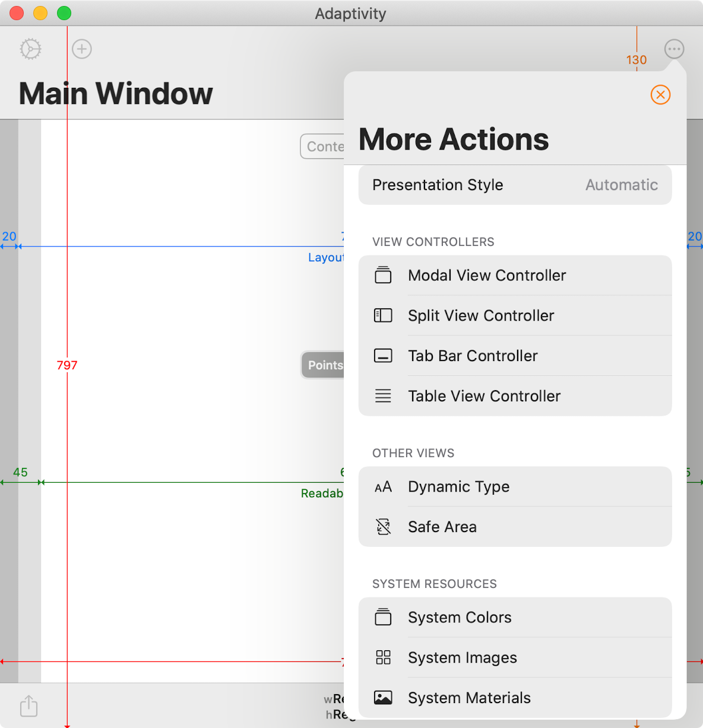
Task: Click the Split View Controller sidebar icon
Action: tap(383, 315)
